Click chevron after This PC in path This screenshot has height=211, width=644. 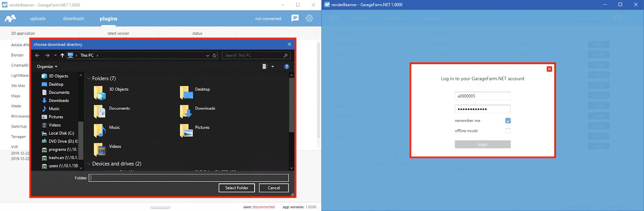[97, 55]
